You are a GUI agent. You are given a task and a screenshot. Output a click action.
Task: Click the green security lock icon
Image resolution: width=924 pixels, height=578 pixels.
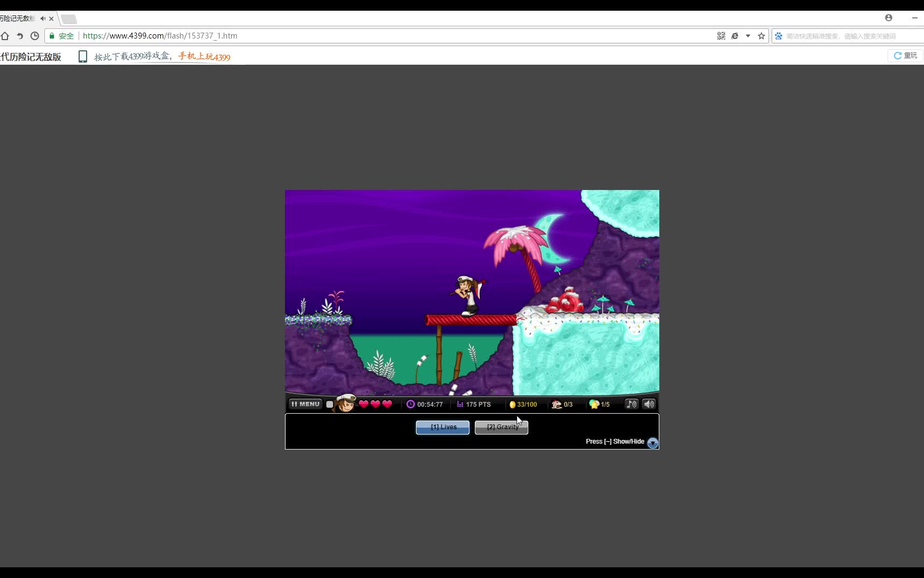click(x=52, y=36)
